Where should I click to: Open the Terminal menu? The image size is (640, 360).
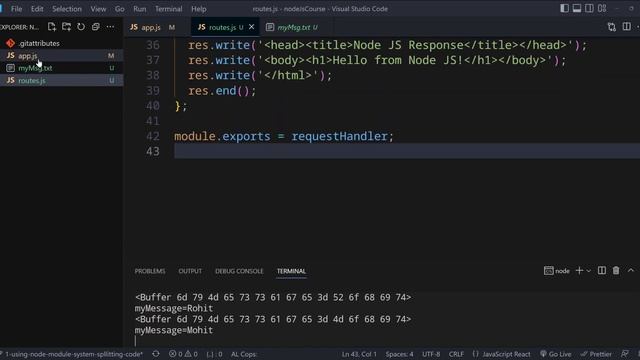(x=169, y=9)
